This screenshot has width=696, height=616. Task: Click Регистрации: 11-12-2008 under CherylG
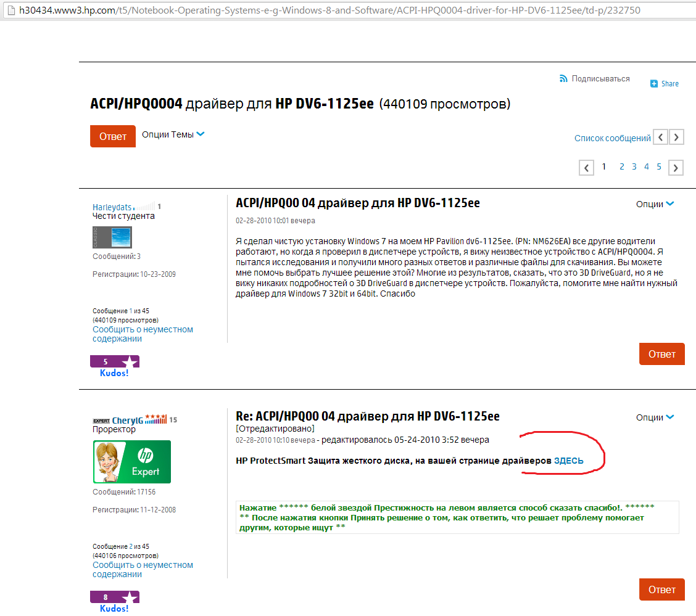(134, 509)
